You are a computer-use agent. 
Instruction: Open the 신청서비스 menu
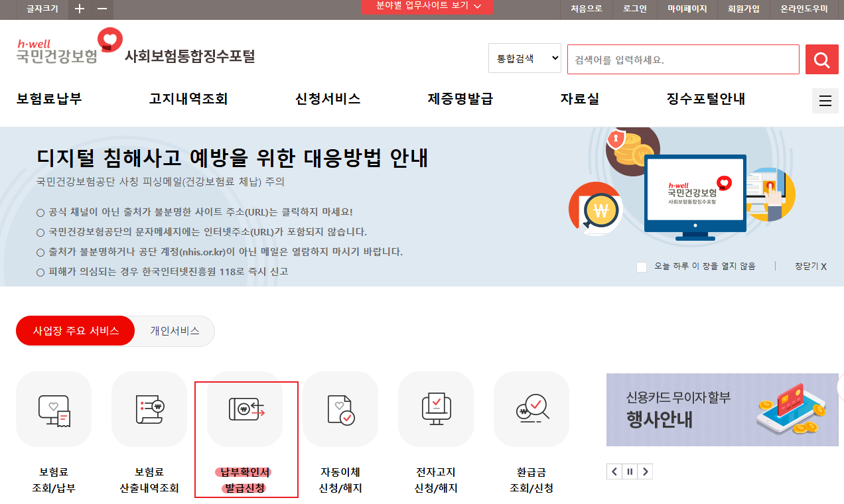tap(328, 99)
